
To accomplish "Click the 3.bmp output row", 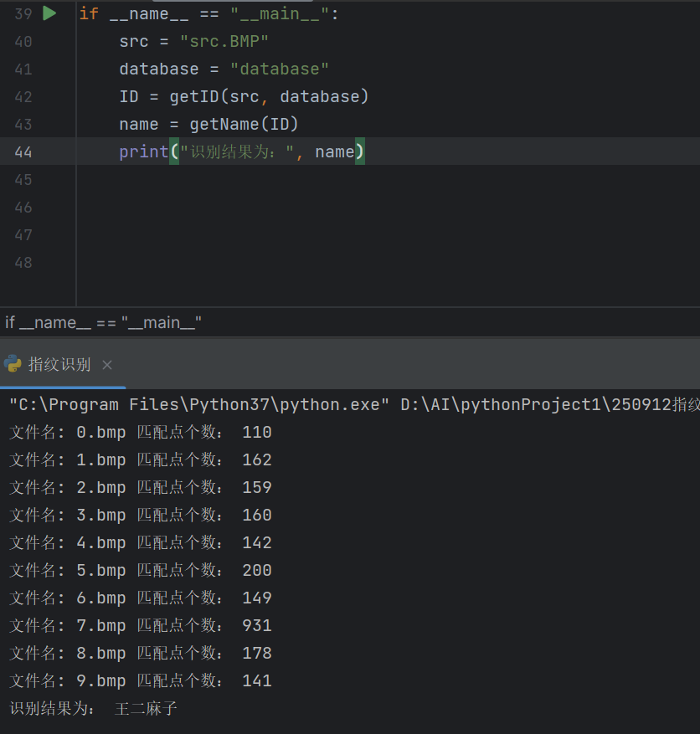I will point(141,515).
